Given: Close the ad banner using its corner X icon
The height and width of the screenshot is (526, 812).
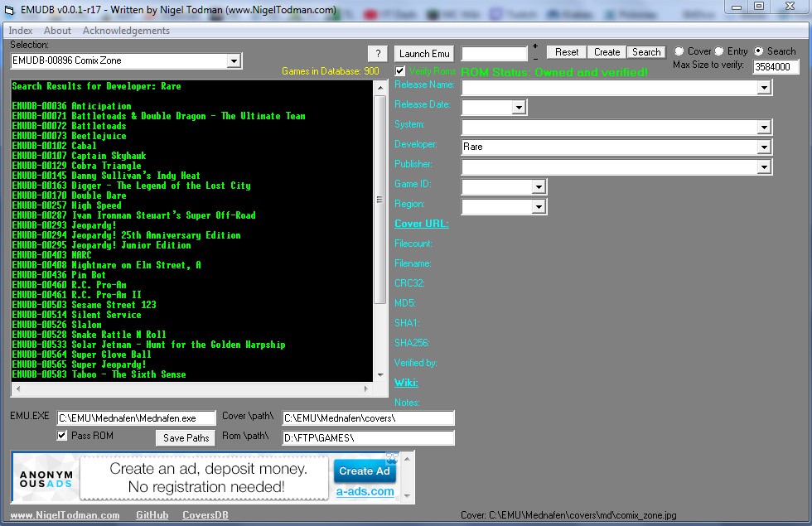Looking at the screenshot, I should pyautogui.click(x=392, y=456).
